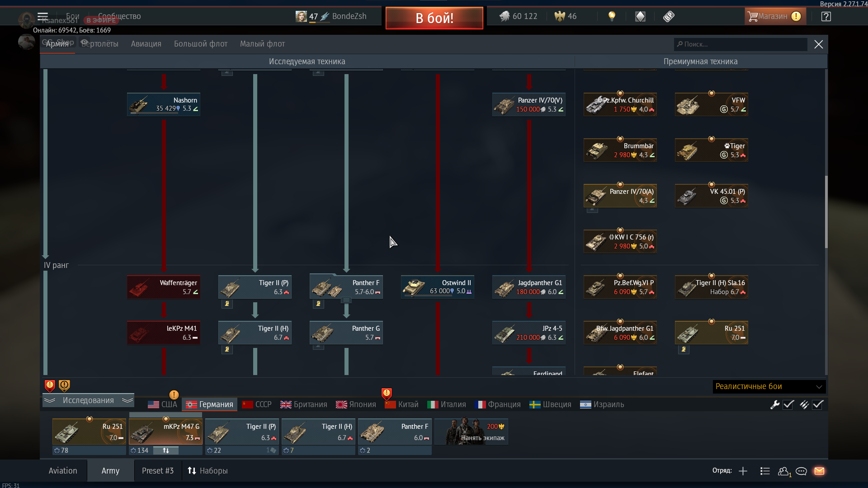Select the Британия nation tab
The image size is (868, 488).
click(304, 404)
